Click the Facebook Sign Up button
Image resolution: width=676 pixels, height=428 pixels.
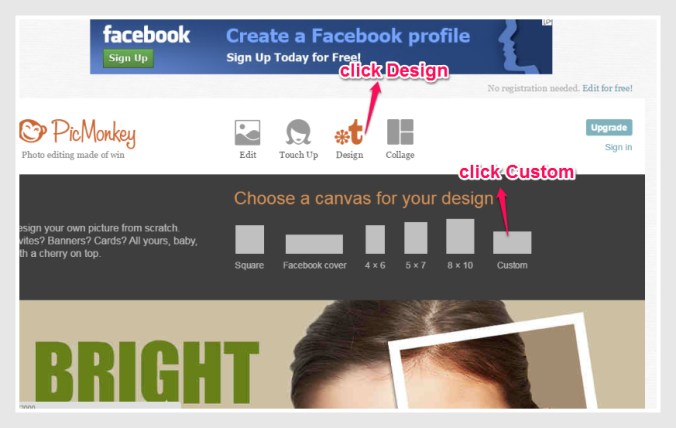coord(128,58)
